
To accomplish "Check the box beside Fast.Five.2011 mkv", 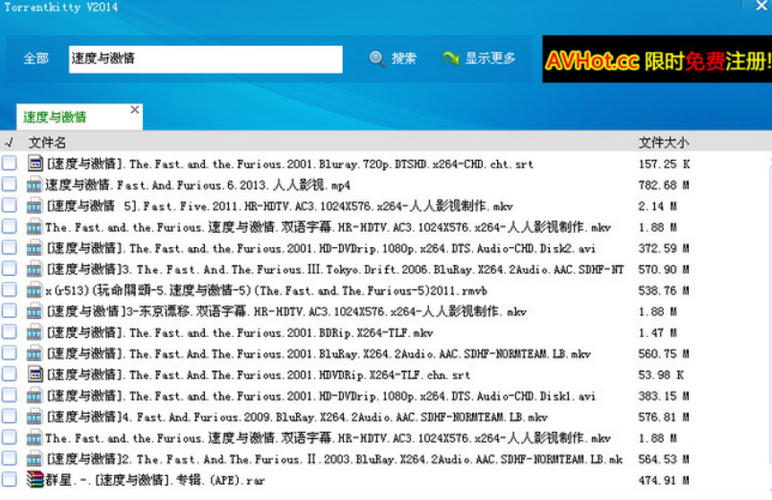I will point(9,206).
